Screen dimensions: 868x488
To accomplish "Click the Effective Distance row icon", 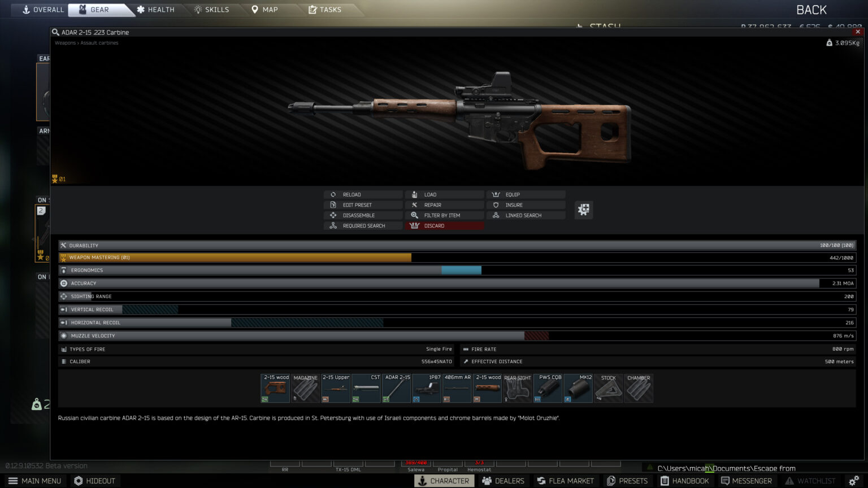I will click(x=466, y=361).
